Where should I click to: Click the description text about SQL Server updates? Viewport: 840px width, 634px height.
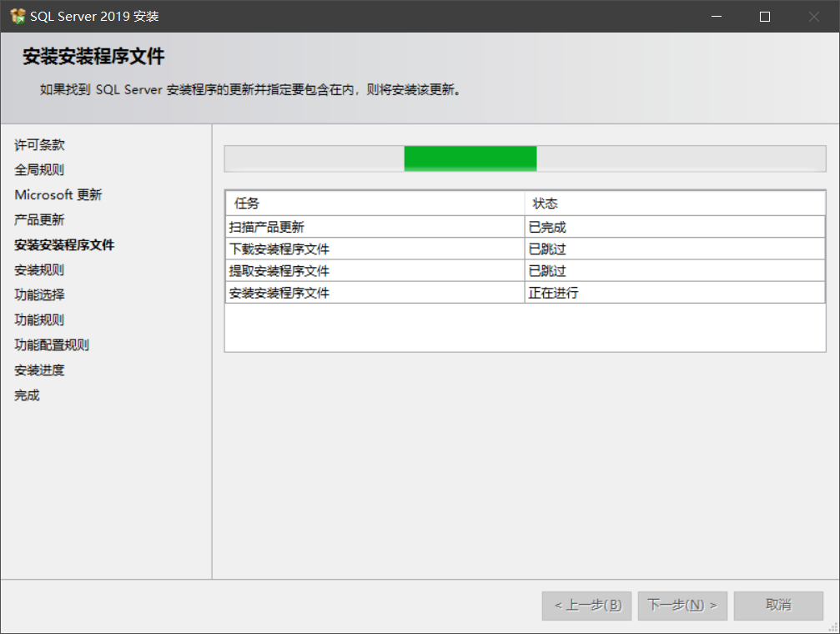[250, 89]
